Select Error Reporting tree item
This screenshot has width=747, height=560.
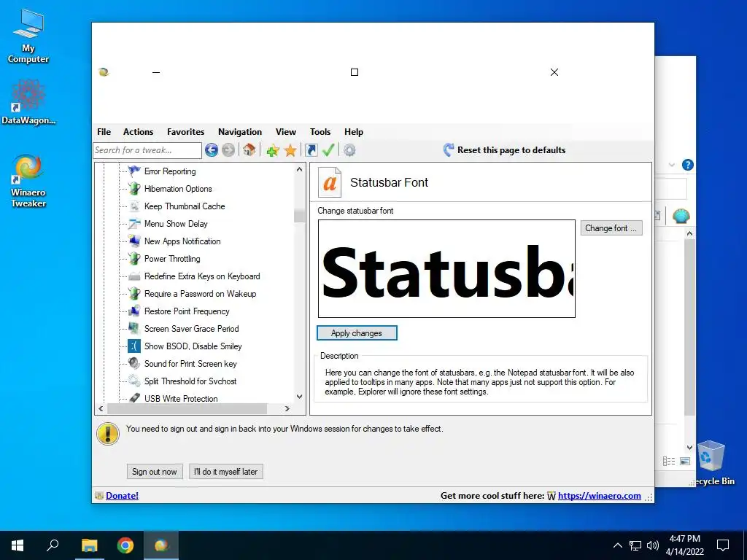(x=170, y=171)
